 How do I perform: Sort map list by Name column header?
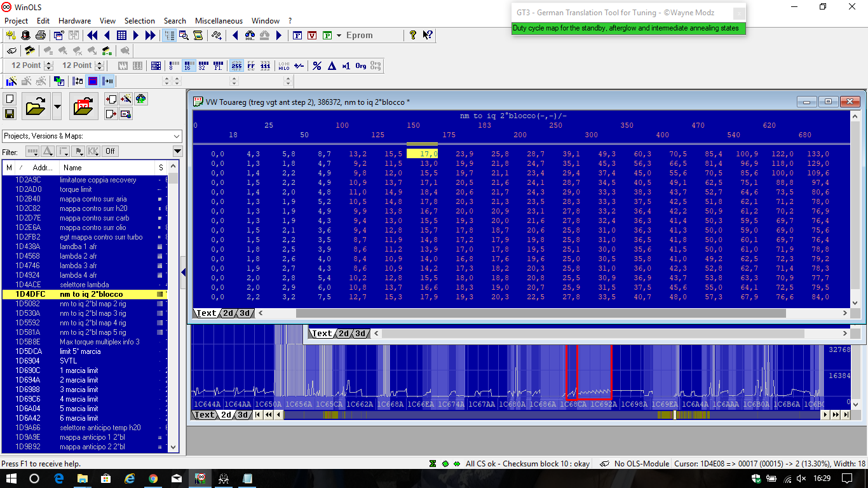108,168
